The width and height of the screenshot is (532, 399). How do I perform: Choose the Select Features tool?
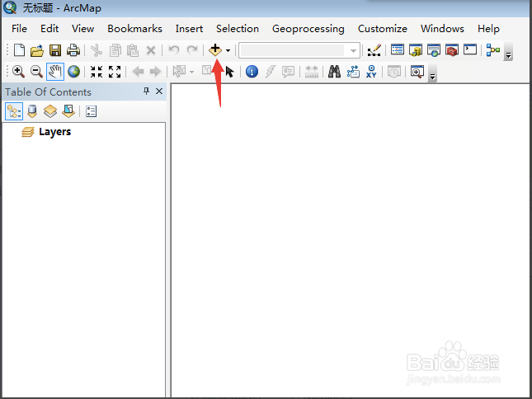[x=179, y=72]
